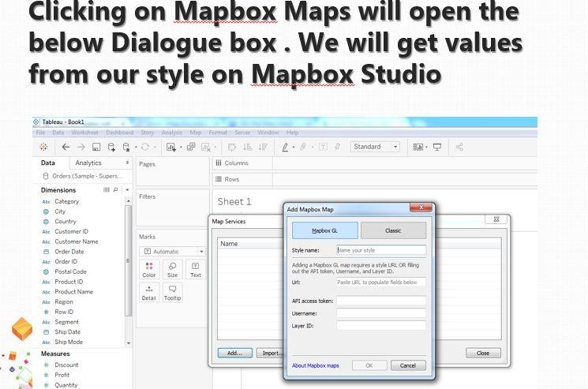Click the Style name input field

coord(381,250)
